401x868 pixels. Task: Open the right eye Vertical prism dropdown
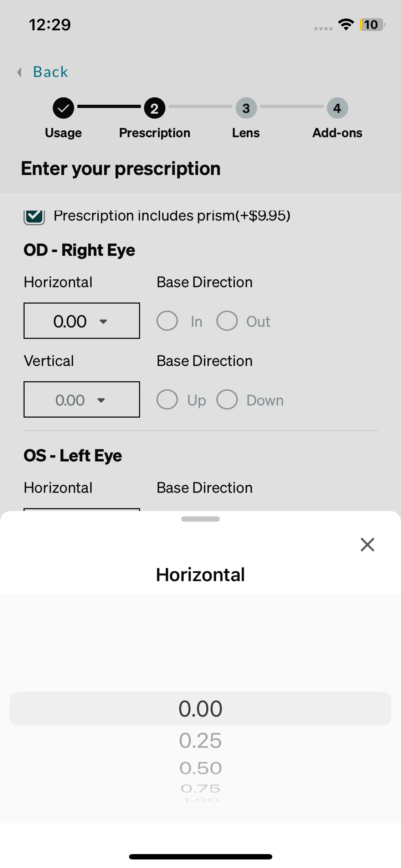82,400
